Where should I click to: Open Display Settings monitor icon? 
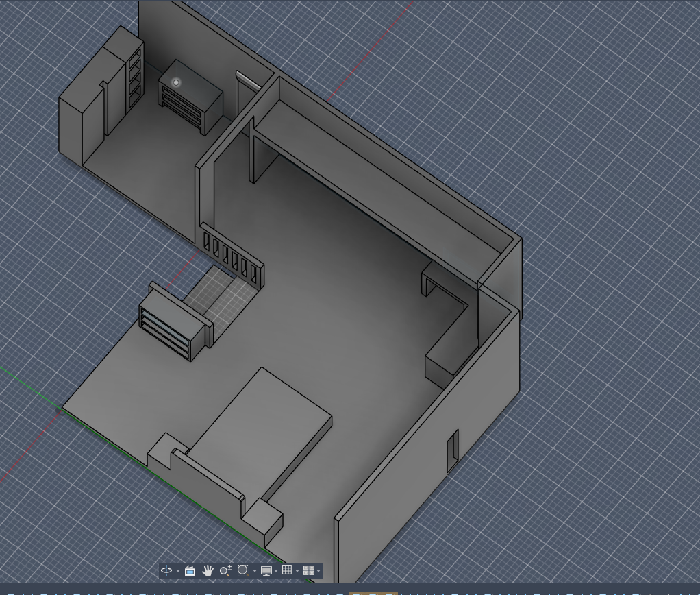266,570
